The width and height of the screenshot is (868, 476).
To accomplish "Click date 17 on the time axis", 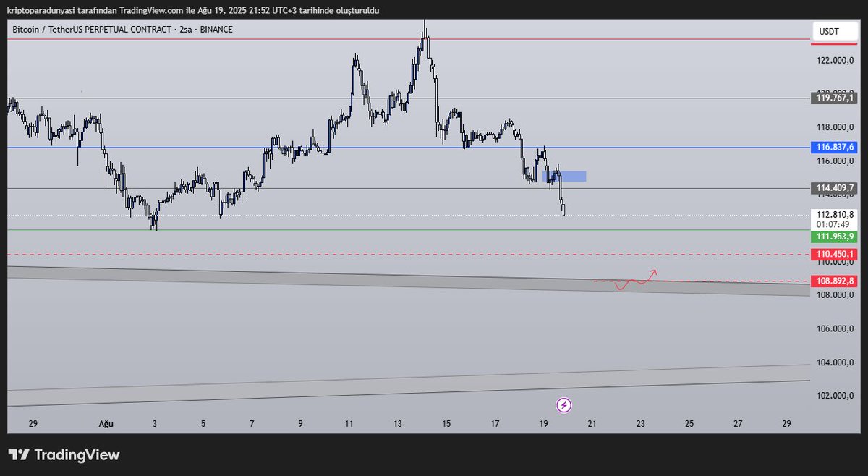I will pyautogui.click(x=495, y=424).
